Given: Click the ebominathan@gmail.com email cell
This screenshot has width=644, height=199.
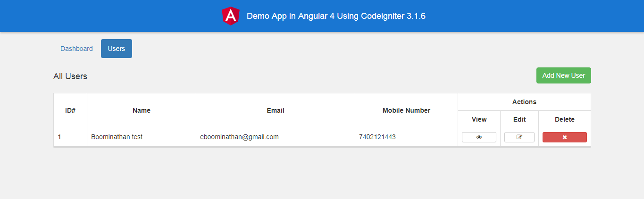Looking at the screenshot, I should tap(239, 137).
